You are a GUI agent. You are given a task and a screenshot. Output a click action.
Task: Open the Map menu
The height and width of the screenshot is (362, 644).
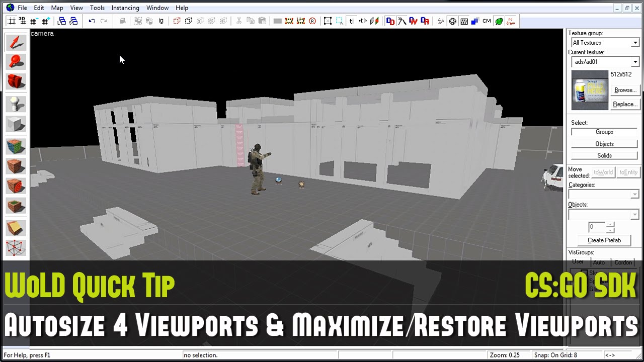coord(57,8)
